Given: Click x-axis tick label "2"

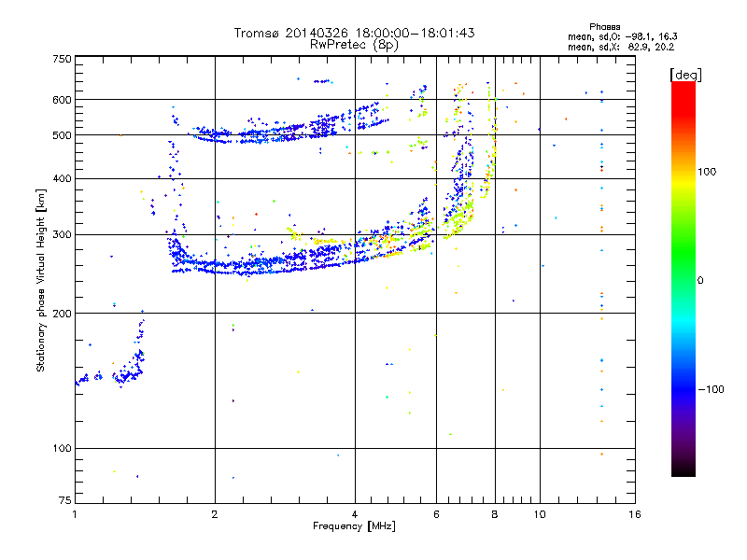Looking at the screenshot, I should point(215,514).
